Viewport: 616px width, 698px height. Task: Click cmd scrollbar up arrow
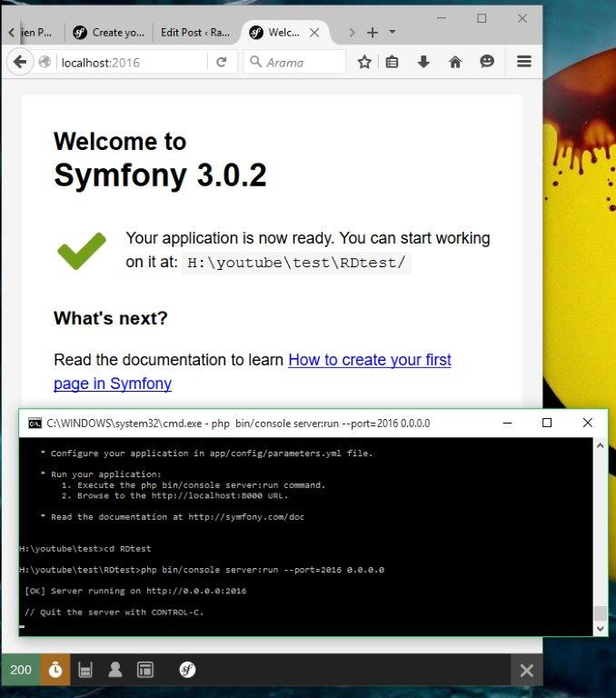point(600,445)
